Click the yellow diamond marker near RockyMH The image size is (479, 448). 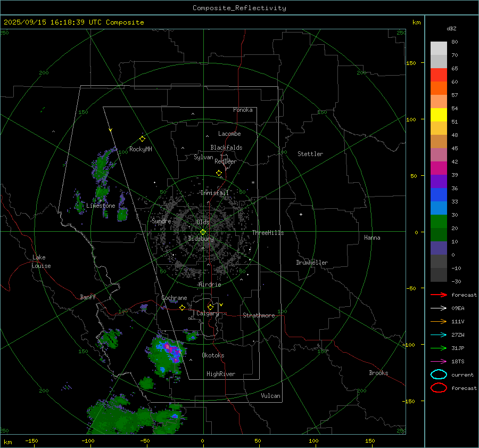pyautogui.click(x=142, y=139)
